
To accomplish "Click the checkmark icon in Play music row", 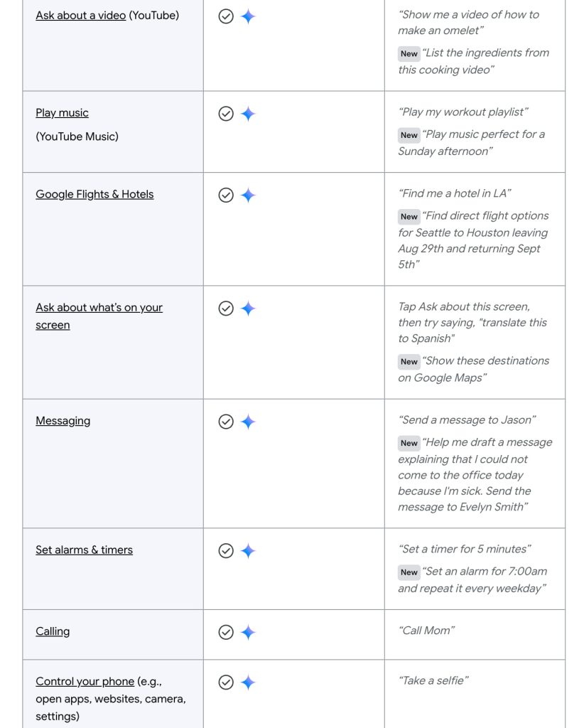I will point(226,114).
